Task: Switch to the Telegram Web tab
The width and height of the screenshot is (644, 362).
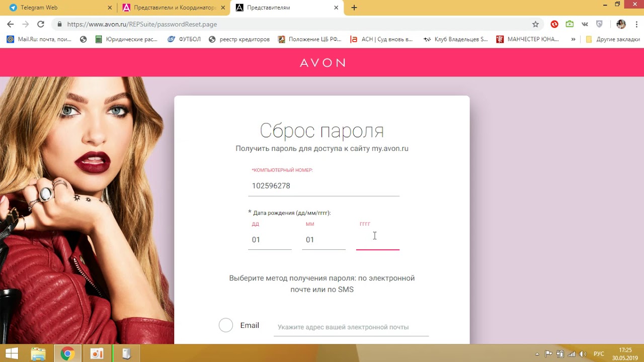Action: 58,8
